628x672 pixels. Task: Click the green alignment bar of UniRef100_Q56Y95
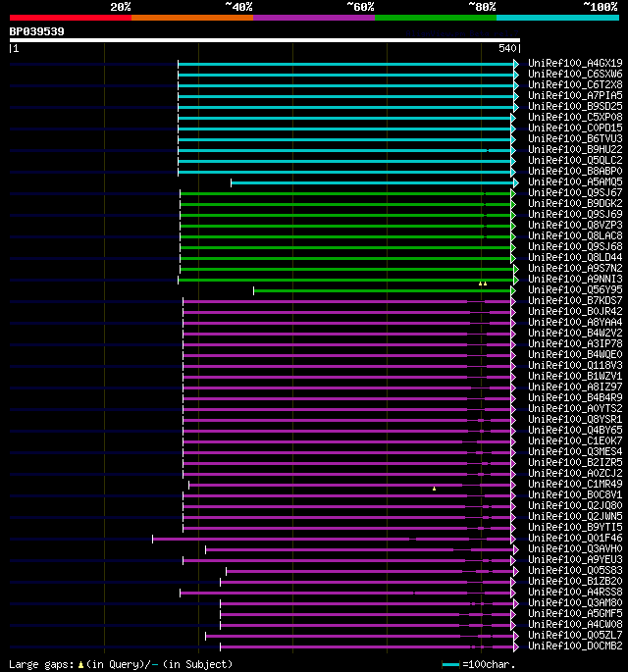click(382, 291)
